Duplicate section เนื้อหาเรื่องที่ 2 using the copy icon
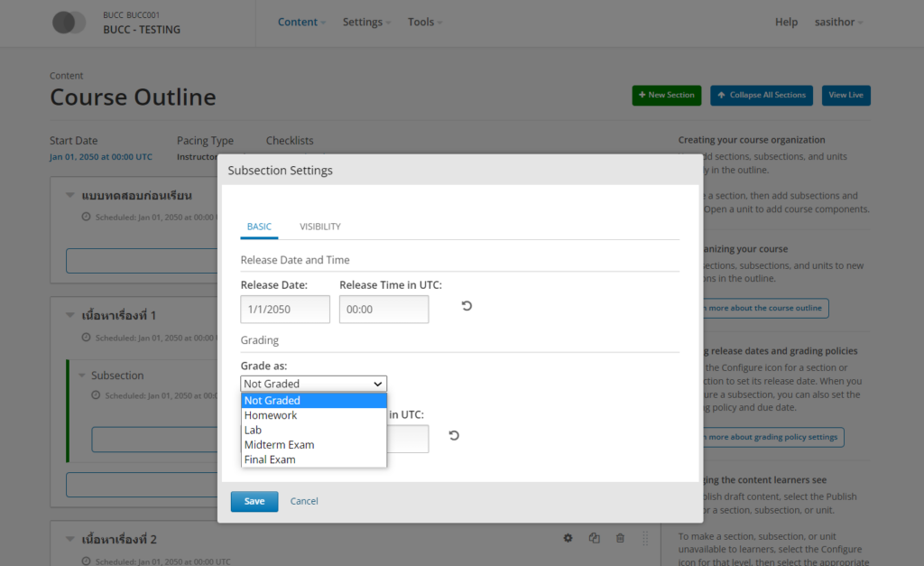 click(x=594, y=538)
